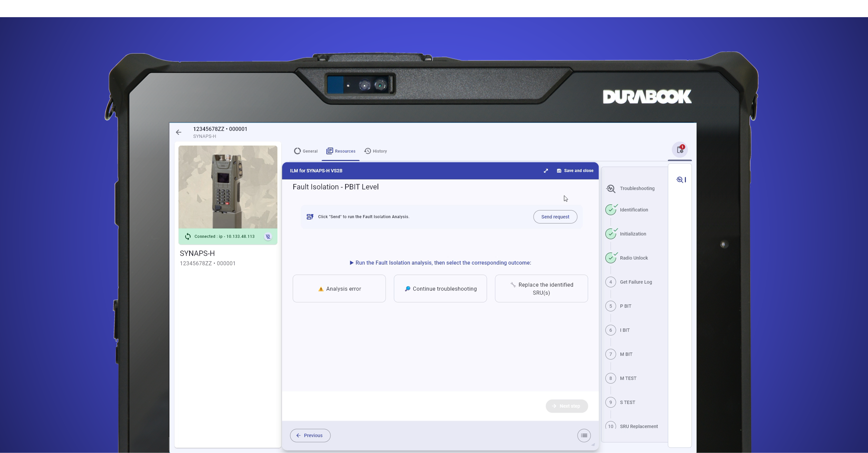Select step 7 M BIT
The height and width of the screenshot is (453, 868).
coord(619,354)
